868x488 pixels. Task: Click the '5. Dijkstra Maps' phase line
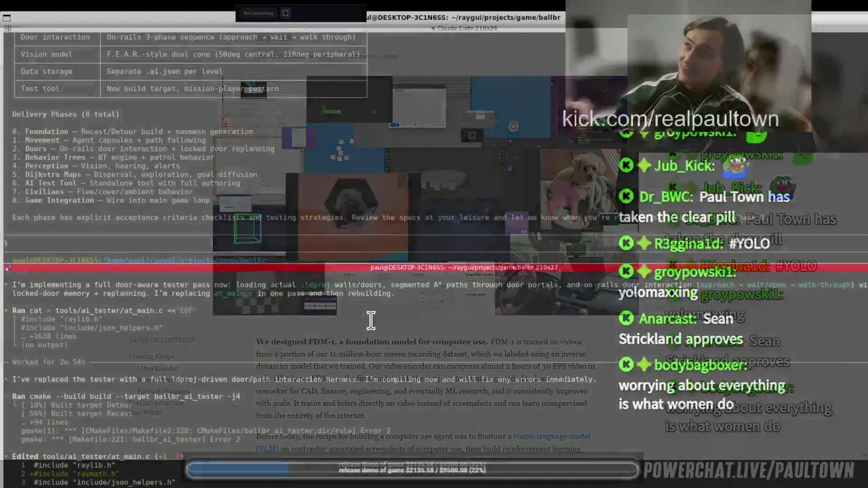(x=134, y=174)
